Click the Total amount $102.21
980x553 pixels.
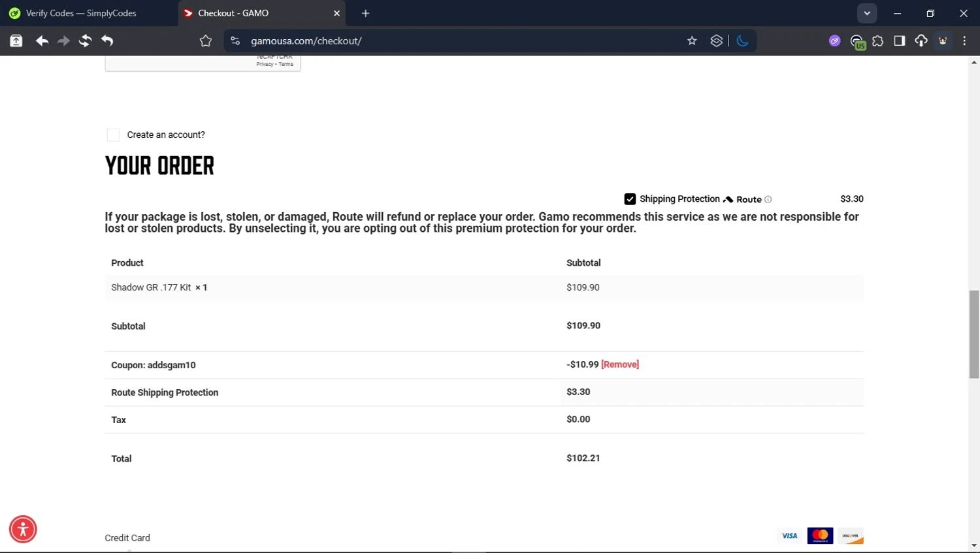point(583,458)
